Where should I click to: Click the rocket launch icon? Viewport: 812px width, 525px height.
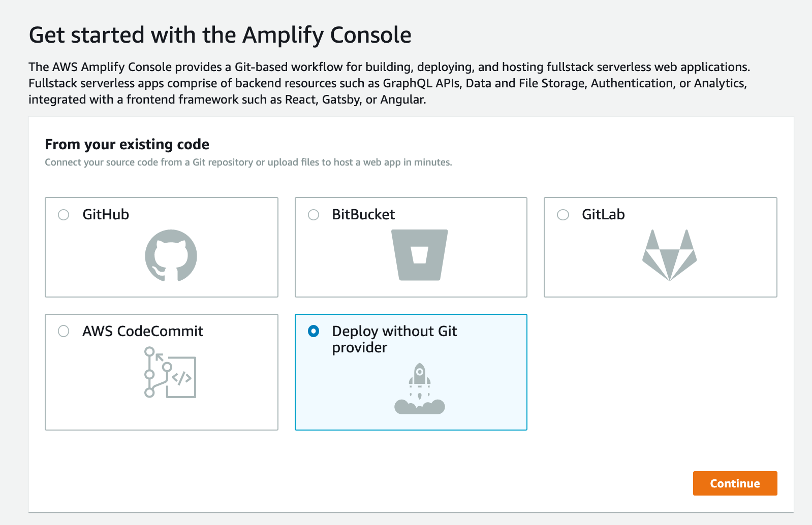click(x=420, y=388)
